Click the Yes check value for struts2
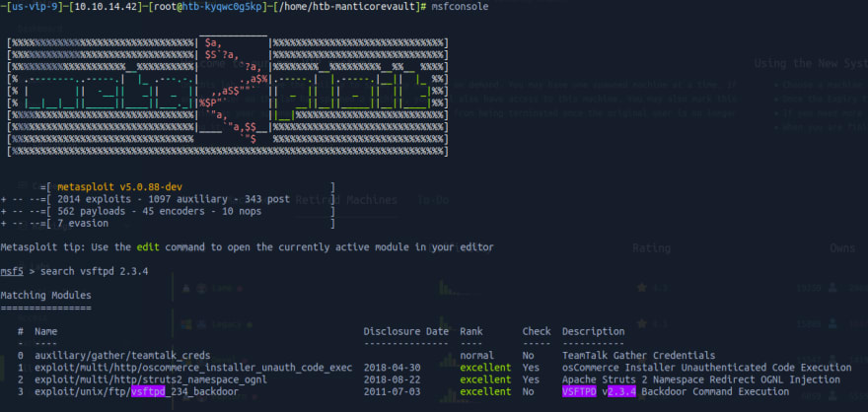This screenshot has width=868, height=412. [531, 379]
